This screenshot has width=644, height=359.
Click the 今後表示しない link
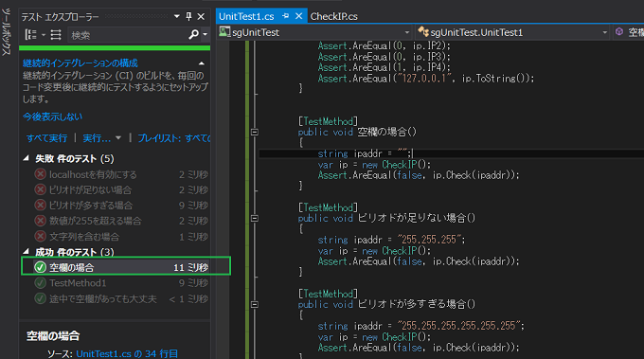[53, 117]
